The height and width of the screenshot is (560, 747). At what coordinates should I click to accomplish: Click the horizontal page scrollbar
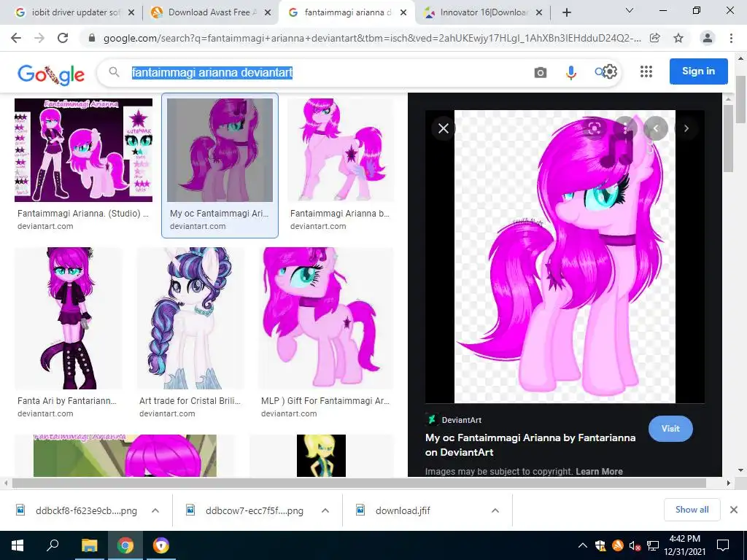pyautogui.click(x=359, y=483)
